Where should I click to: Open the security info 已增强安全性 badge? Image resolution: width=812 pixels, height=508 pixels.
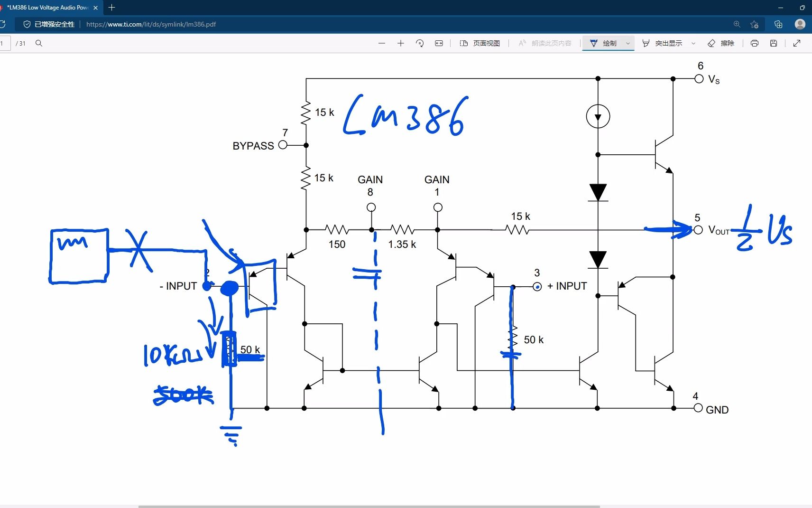click(49, 24)
